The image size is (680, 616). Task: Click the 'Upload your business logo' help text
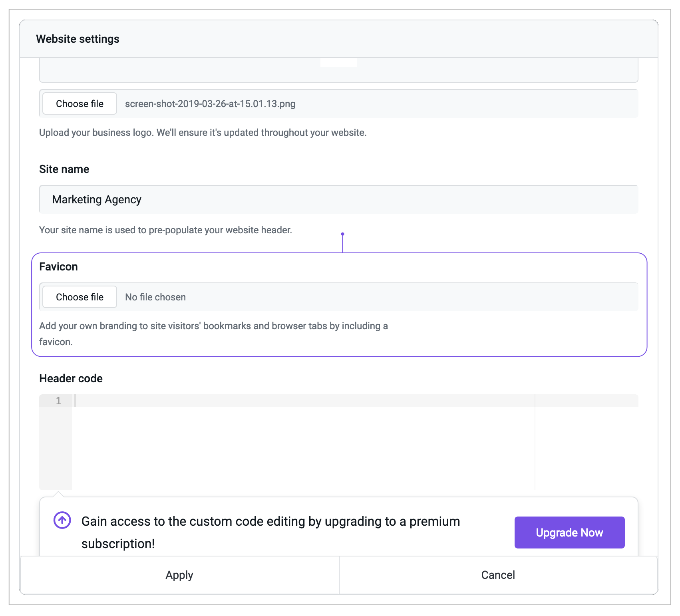(203, 133)
